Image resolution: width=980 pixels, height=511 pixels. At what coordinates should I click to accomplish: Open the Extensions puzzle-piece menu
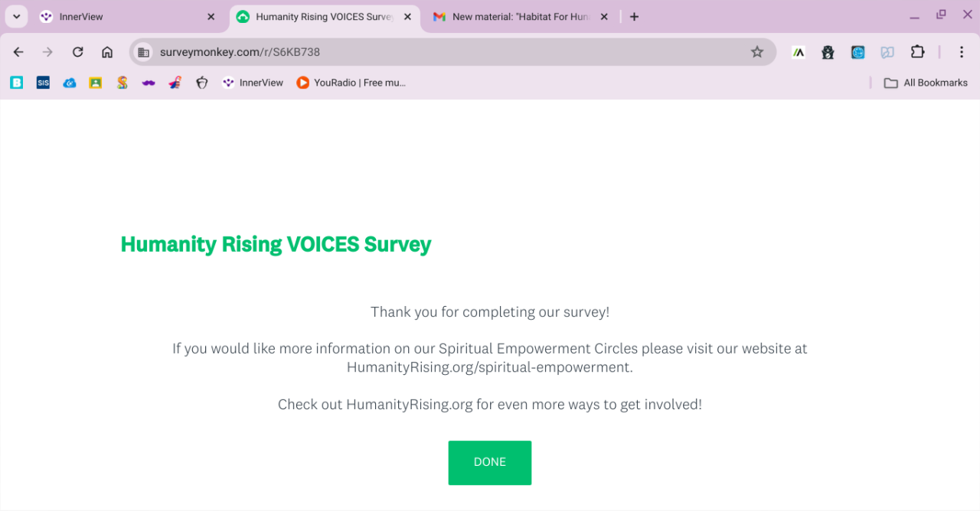click(x=917, y=52)
